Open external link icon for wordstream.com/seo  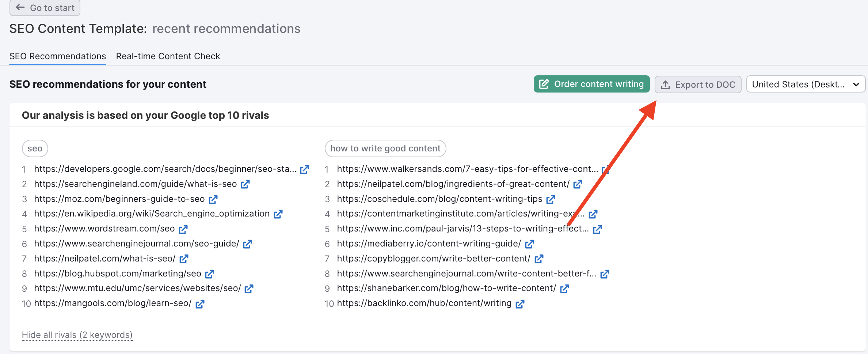click(x=183, y=229)
